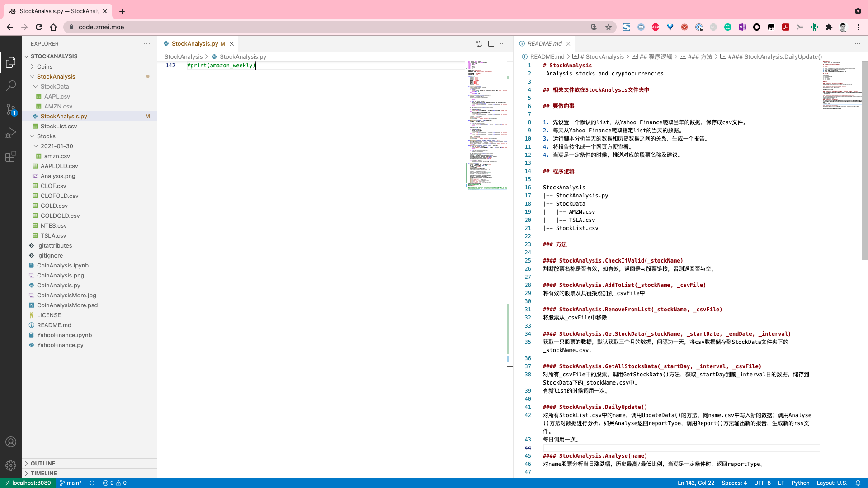Toggle Explorer view in activity bar

tap(11, 62)
